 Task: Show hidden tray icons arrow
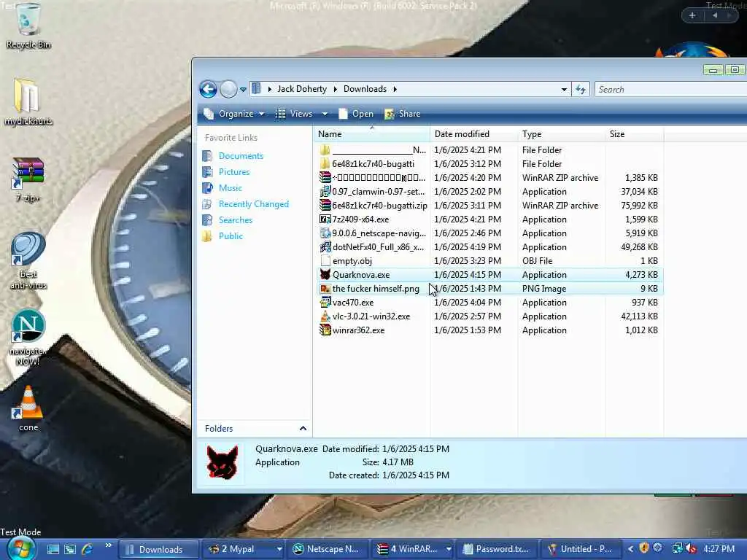pos(630,549)
